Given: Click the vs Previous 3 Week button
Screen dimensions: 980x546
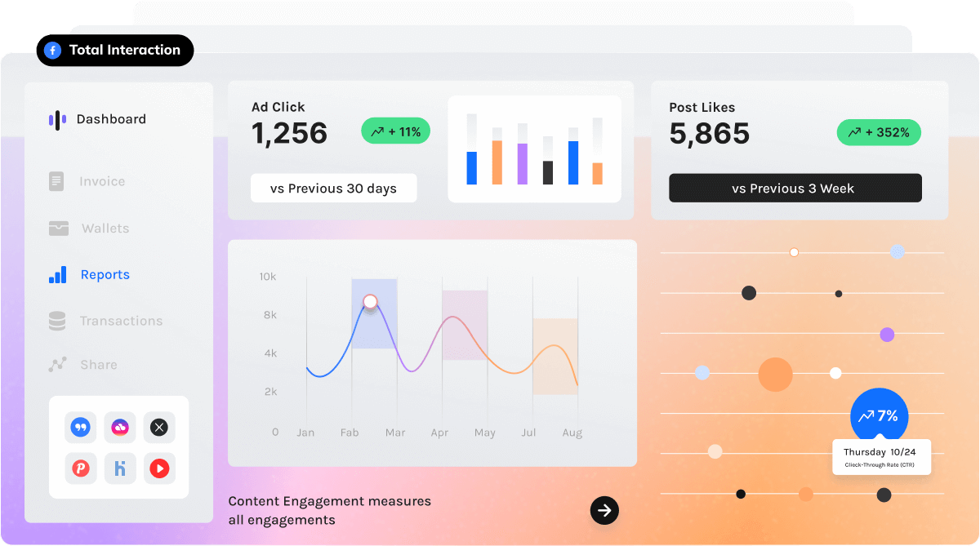Looking at the screenshot, I should click(x=795, y=189).
